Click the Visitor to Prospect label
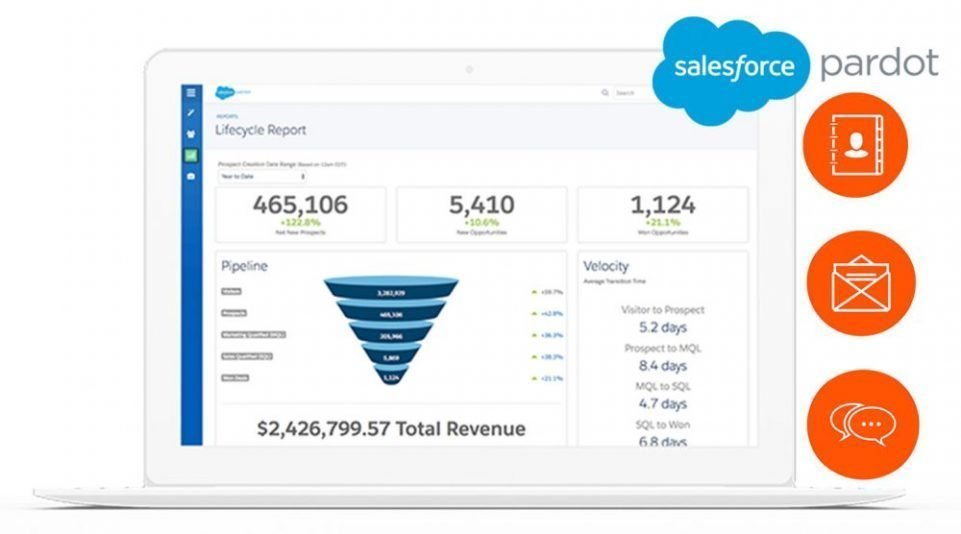Image resolution: width=961 pixels, height=534 pixels. pyautogui.click(x=663, y=310)
